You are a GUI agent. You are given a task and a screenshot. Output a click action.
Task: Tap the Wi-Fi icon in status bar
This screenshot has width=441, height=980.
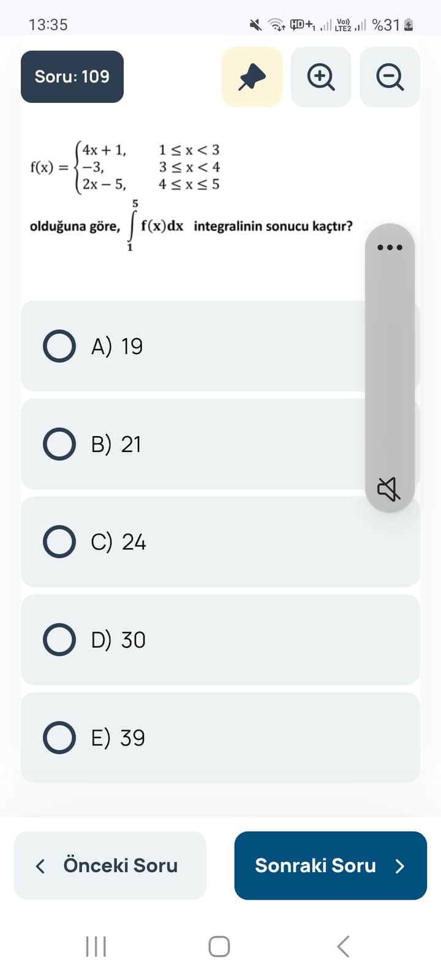pyautogui.click(x=277, y=24)
